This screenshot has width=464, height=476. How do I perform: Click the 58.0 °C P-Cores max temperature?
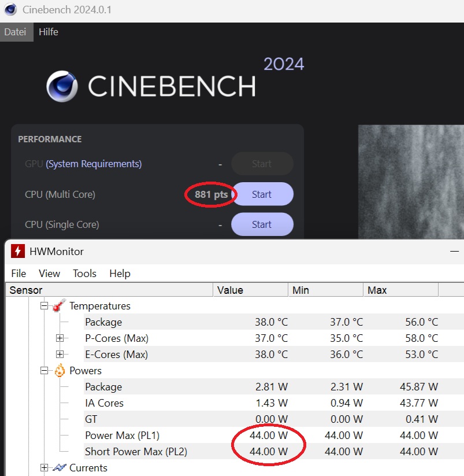point(422,338)
